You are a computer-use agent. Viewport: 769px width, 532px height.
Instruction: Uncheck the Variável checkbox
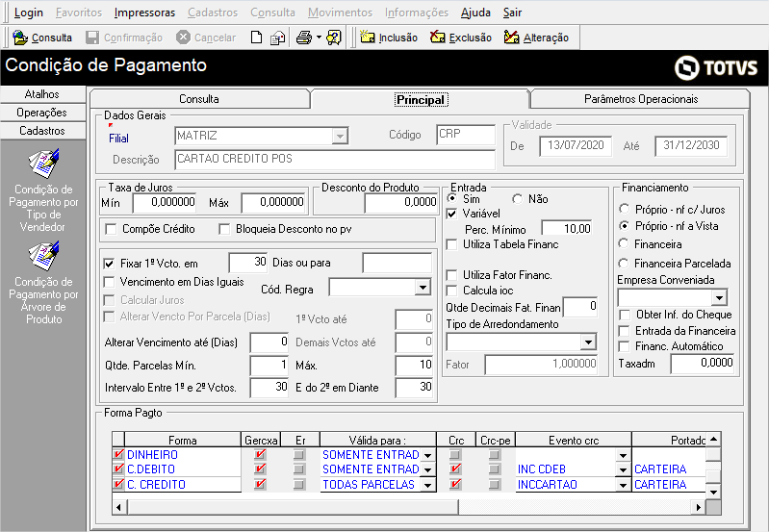(451, 214)
